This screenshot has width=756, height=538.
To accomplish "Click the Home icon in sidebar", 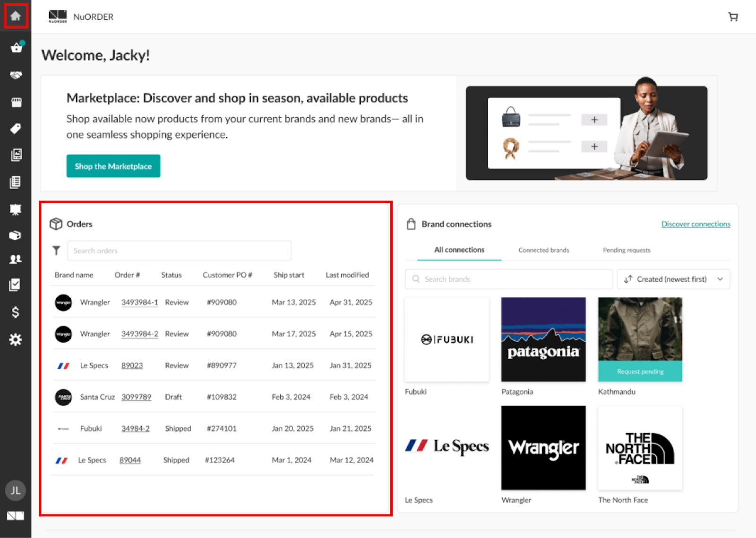I will click(x=16, y=16).
